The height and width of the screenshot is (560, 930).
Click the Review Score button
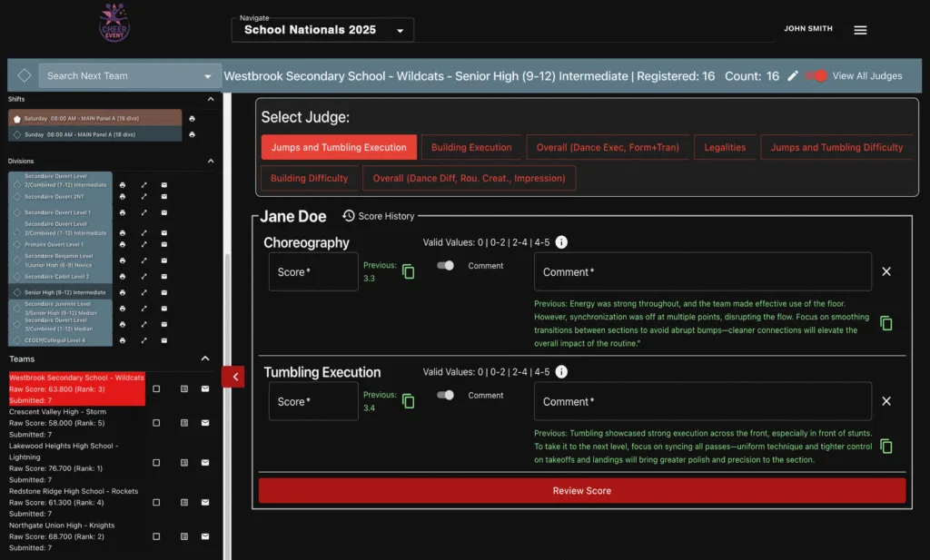pyautogui.click(x=581, y=491)
